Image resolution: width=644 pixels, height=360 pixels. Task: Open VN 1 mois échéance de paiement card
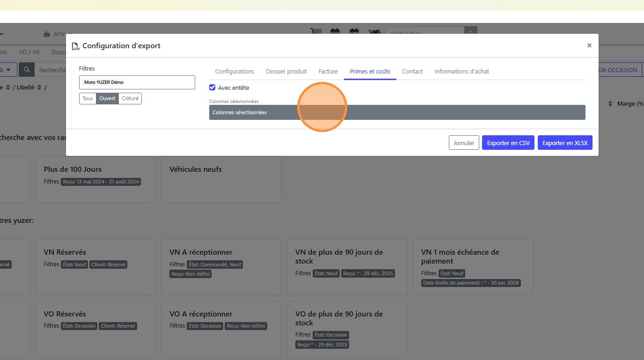tap(473, 267)
